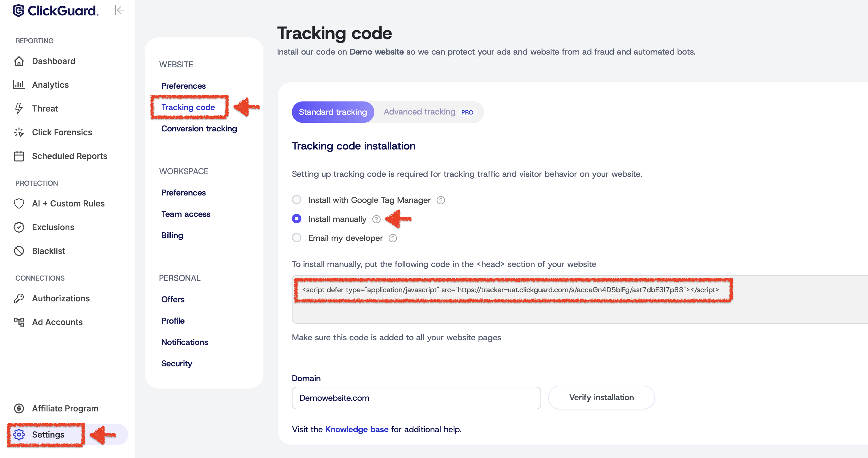868x458 pixels.
Task: Click the Domain input field
Action: click(416, 398)
